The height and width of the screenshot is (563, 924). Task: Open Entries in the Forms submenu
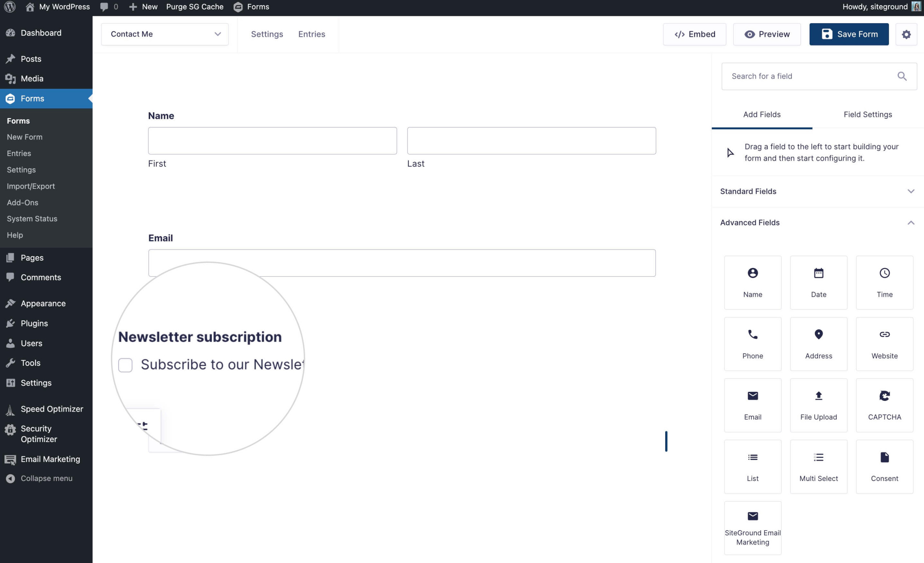pos(19,153)
